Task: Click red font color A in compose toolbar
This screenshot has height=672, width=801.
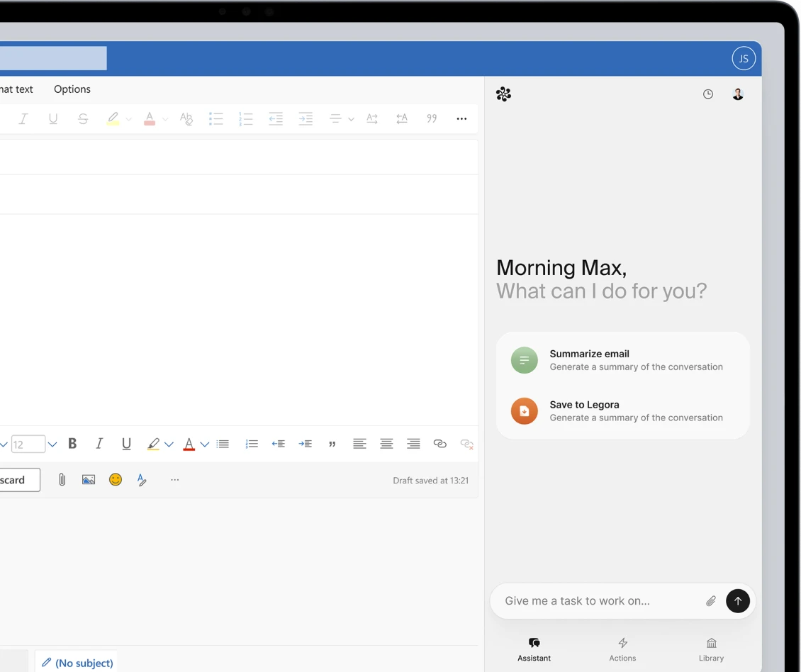Action: pos(189,444)
